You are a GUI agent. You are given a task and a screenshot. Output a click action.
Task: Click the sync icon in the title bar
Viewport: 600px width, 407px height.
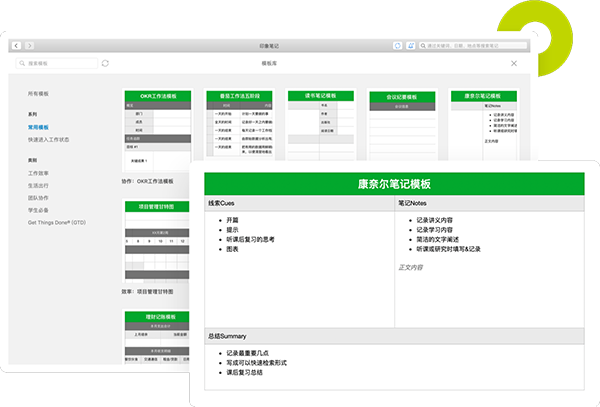(398, 46)
